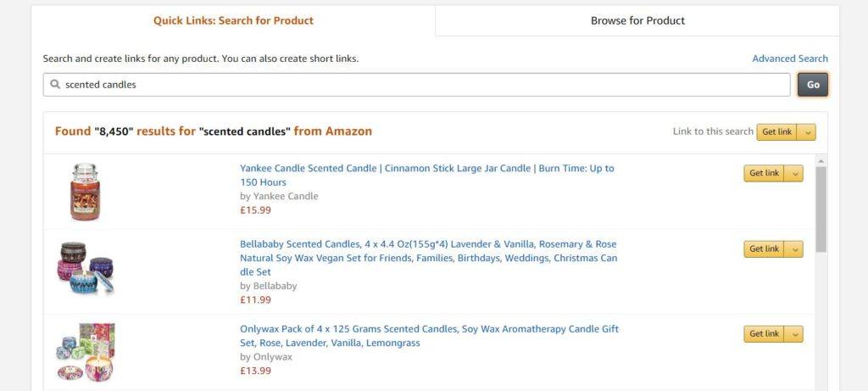Open the Yankee Candle product thumbnail

coord(85,192)
